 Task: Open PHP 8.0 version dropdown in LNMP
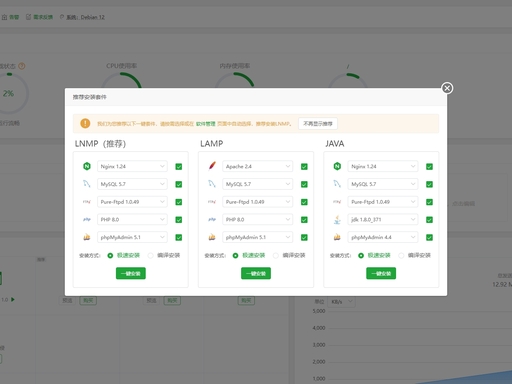pos(132,219)
